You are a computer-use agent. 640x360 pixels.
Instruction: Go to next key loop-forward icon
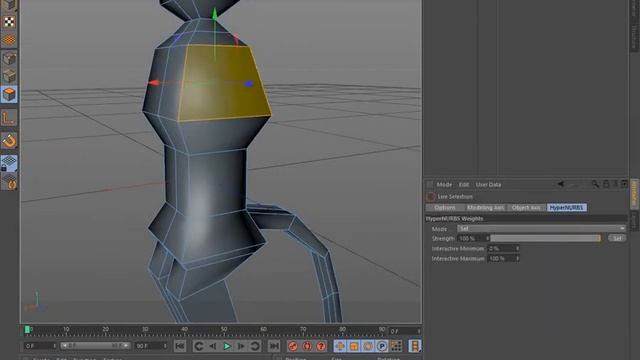255,346
